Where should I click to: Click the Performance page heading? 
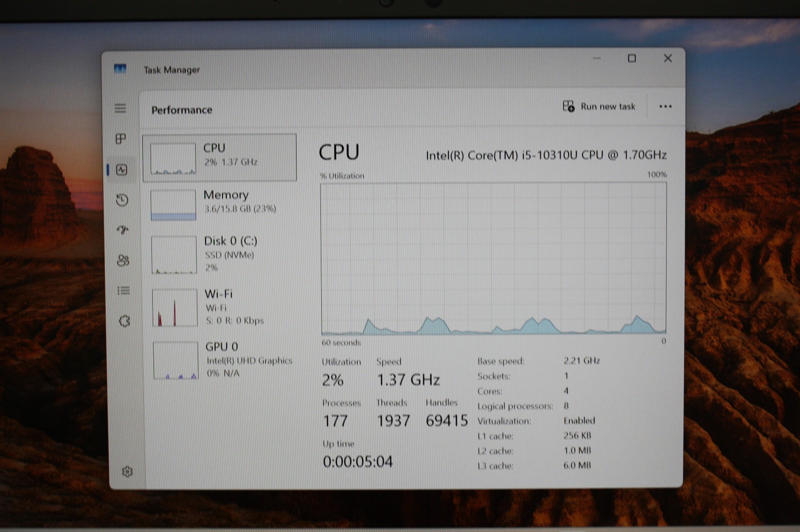(x=182, y=110)
